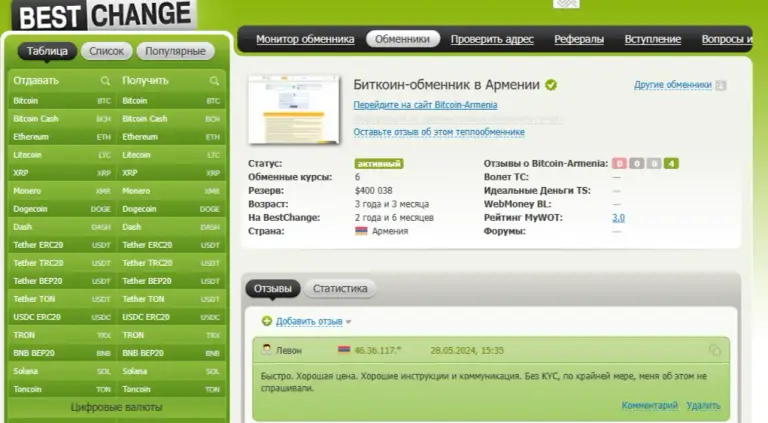Click the BestChange logo
Viewport: 768px width, 423px height.
coord(104,15)
